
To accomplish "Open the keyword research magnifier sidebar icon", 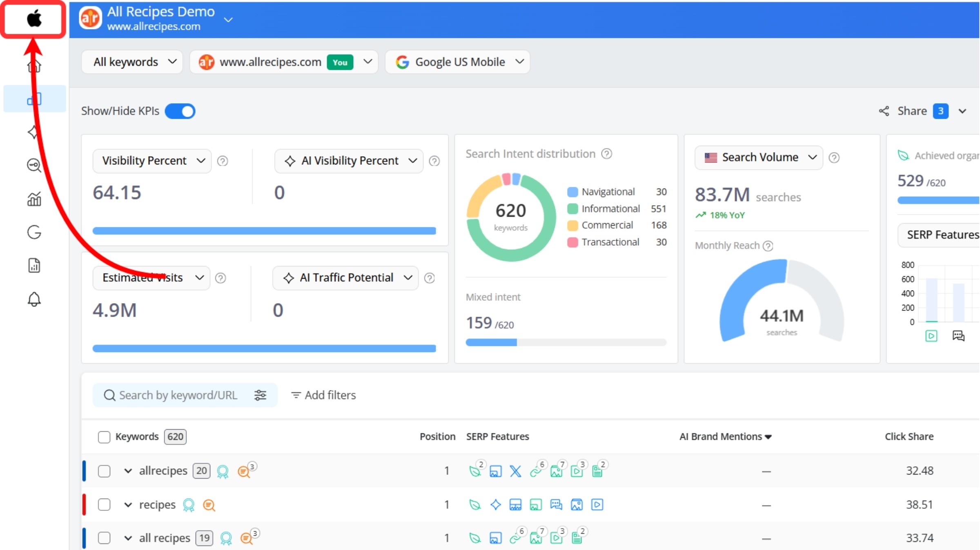I will pos(34,166).
